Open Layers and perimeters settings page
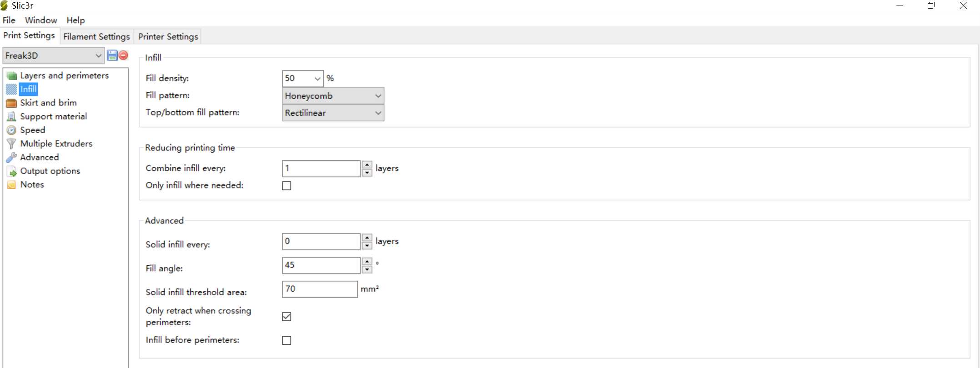Screen dimensions: 980x368 64,75
